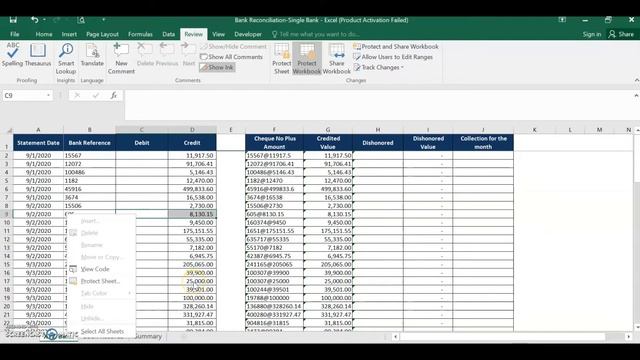
Task: Switch to the Page Layout tab
Action: (x=102, y=34)
